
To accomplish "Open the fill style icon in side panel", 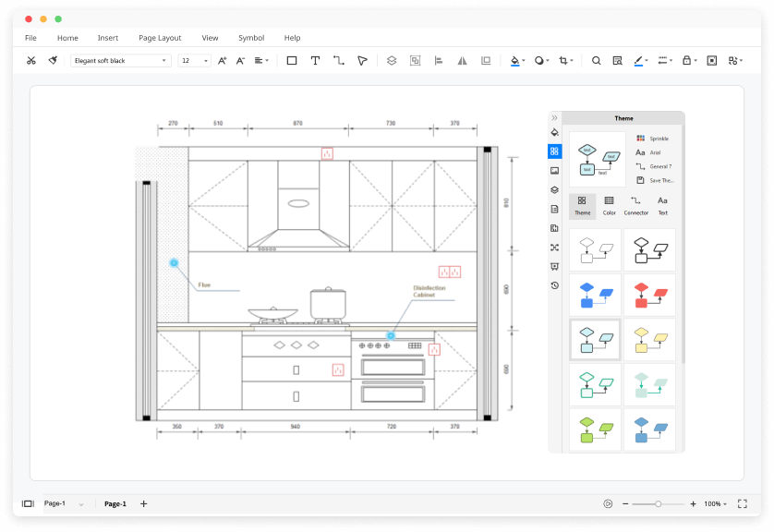I will (x=555, y=132).
